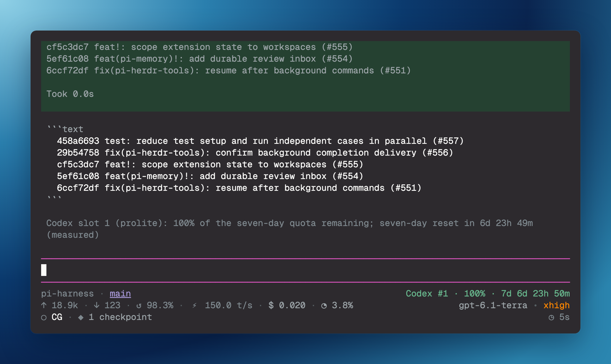Click the circle icon before CG

(44, 317)
